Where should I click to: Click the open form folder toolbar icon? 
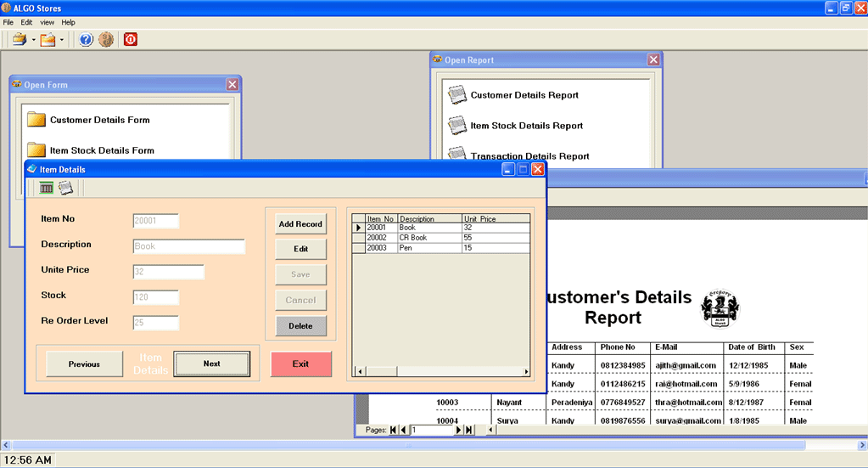19,39
